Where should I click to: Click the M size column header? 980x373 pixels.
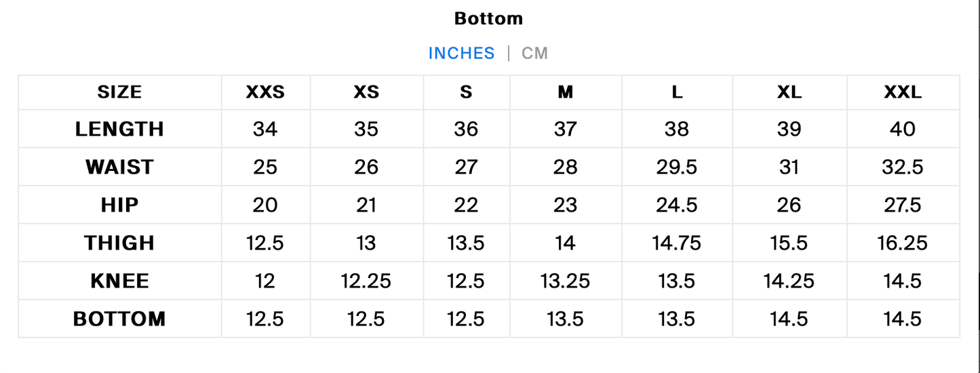click(x=566, y=92)
